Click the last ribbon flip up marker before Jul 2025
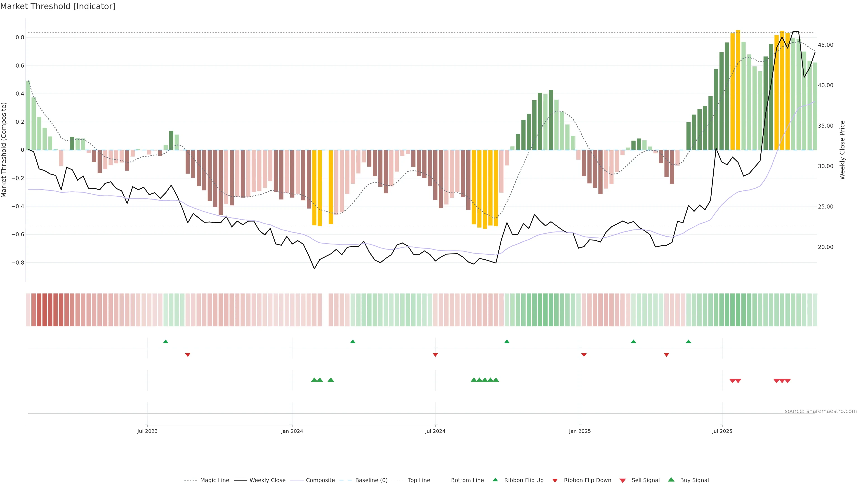868x488 pixels. point(688,342)
